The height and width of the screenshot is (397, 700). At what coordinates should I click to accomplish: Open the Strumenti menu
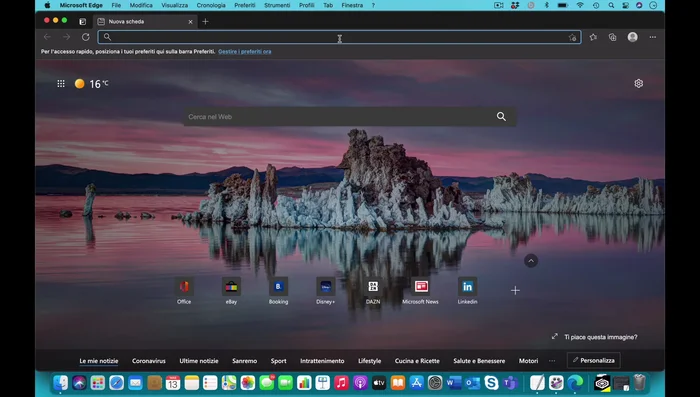(x=277, y=5)
